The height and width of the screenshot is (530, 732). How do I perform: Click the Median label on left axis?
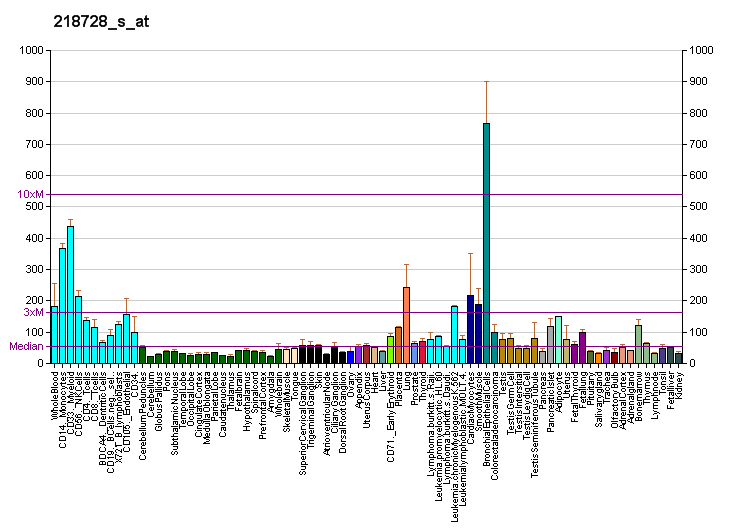pos(28,347)
